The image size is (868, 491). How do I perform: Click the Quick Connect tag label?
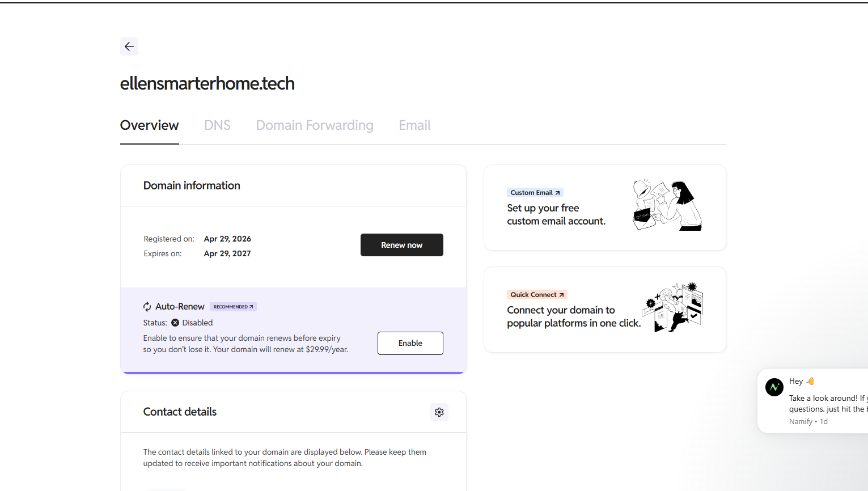(x=536, y=295)
